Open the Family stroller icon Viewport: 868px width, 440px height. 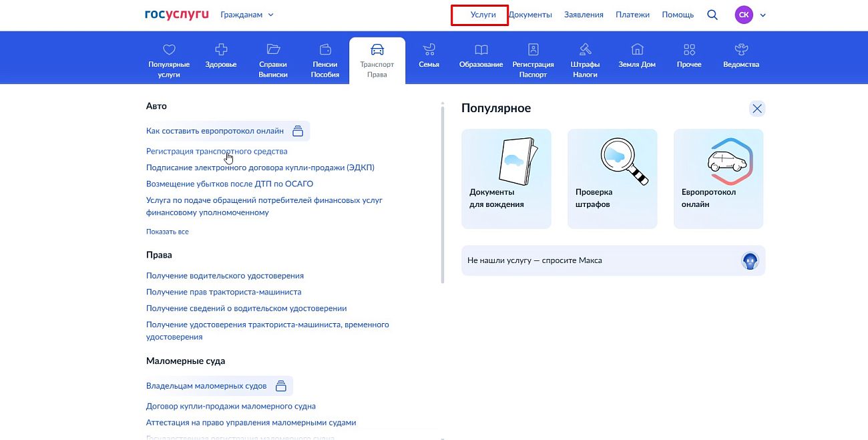[x=429, y=49]
